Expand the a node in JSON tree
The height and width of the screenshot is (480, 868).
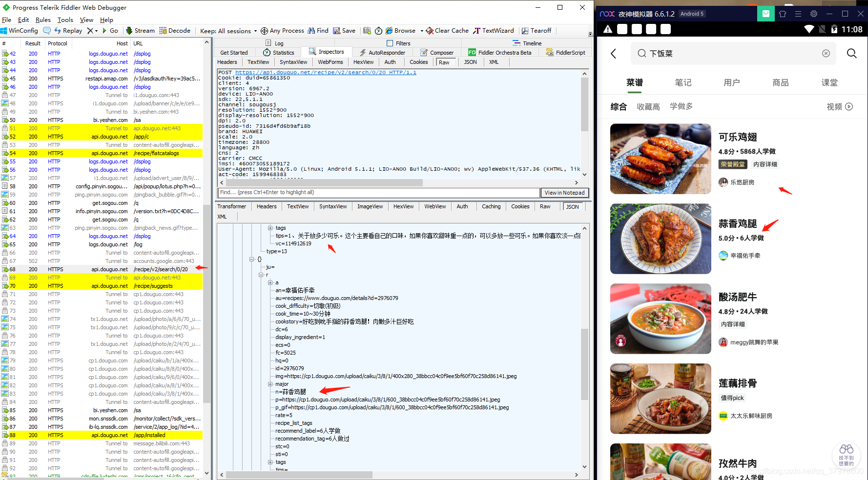(x=270, y=282)
